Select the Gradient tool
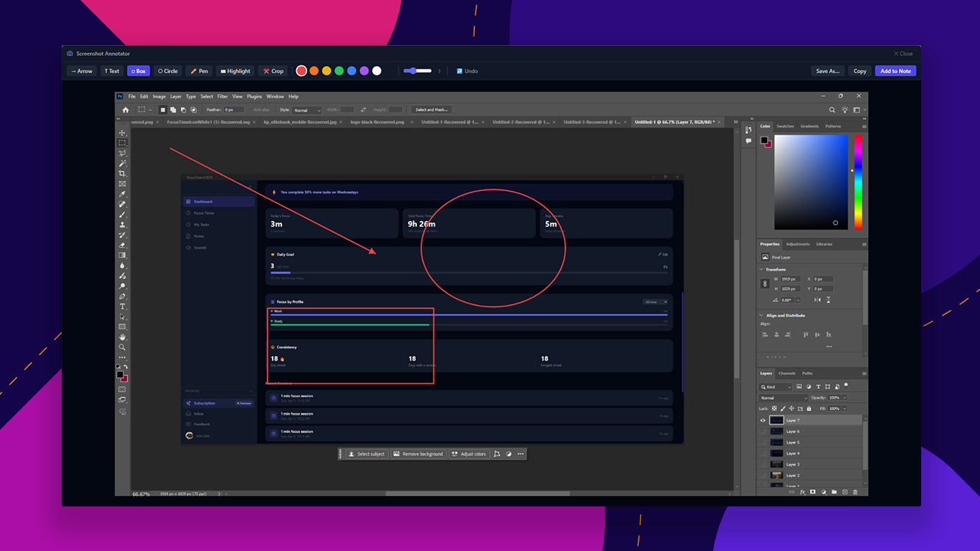 tap(123, 255)
